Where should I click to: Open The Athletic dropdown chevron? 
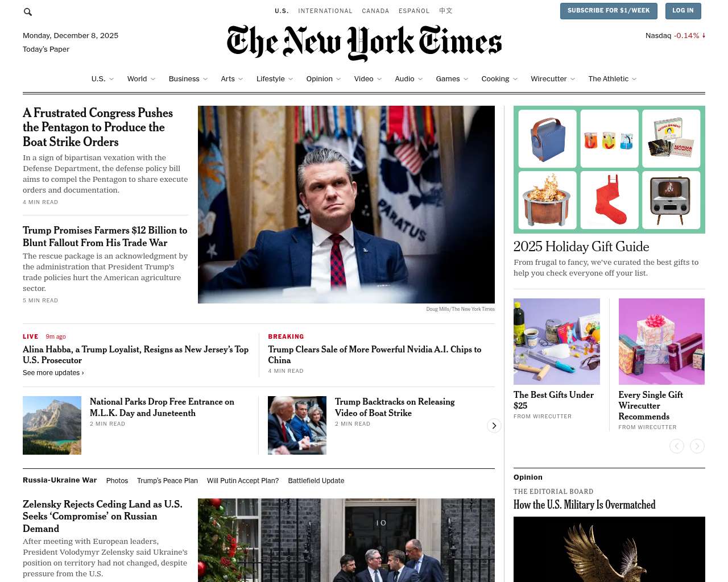click(x=634, y=79)
